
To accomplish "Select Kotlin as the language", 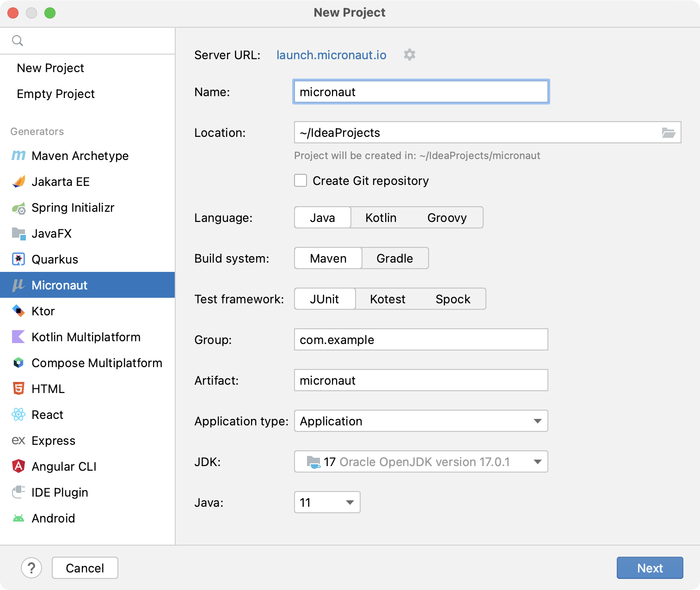I will (x=381, y=217).
